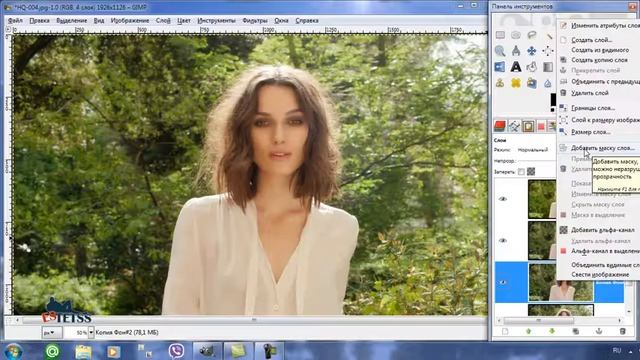Select the Text tool (letter A)
The width and height of the screenshot is (640, 360).
pos(516,67)
